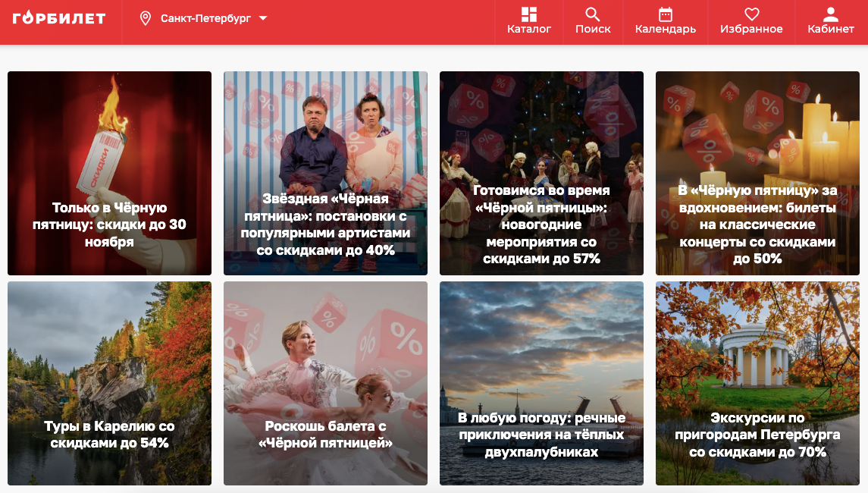
Task: Open the article about Чёрная пятница discounts until November 30
Action: coord(109,172)
